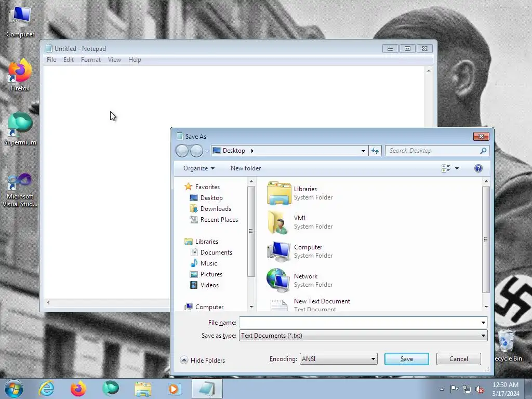Image resolution: width=532 pixels, height=399 pixels.
Task: Select the Libraries folder icon in file list
Action: pyautogui.click(x=279, y=193)
